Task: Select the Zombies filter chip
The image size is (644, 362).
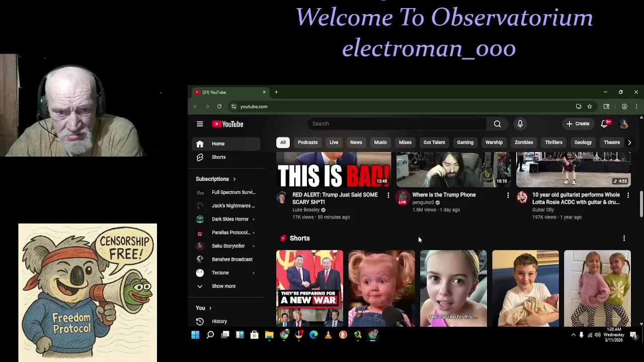Action: [524, 142]
